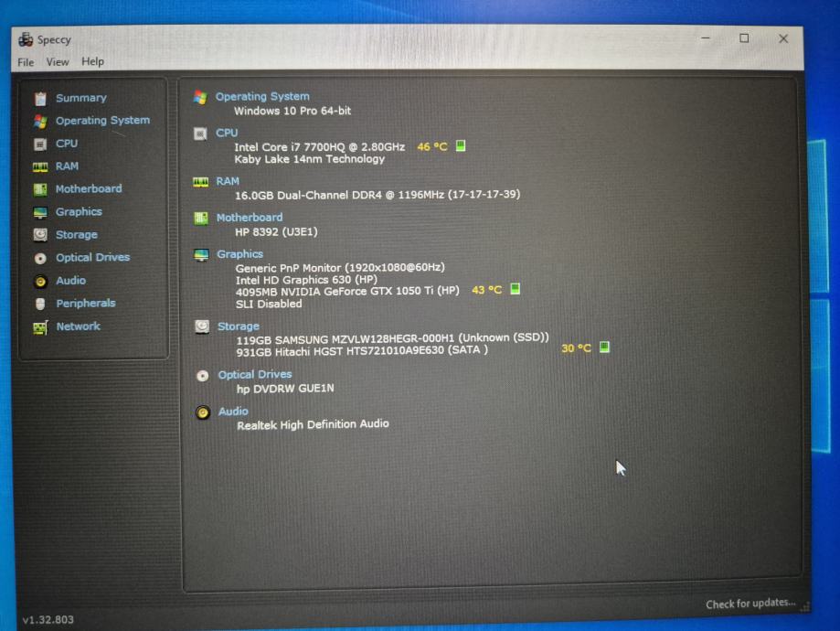
Task: Click the CPU heading link in summary
Action: tap(227, 133)
